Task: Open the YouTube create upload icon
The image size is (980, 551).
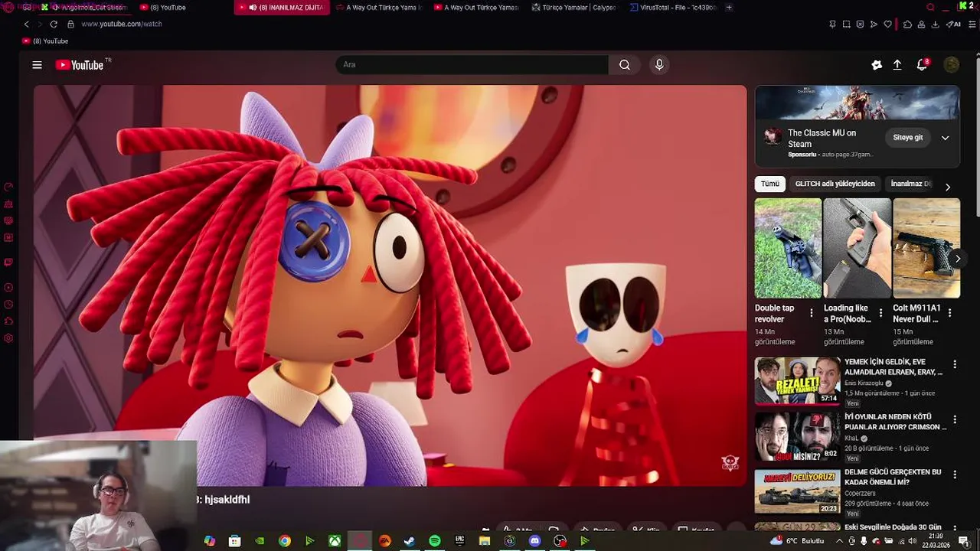Action: [x=897, y=65]
